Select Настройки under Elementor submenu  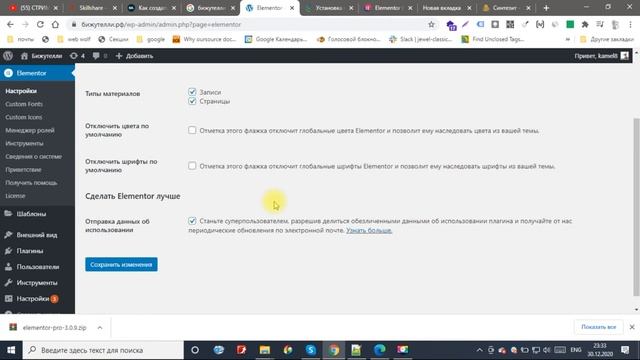(21, 91)
